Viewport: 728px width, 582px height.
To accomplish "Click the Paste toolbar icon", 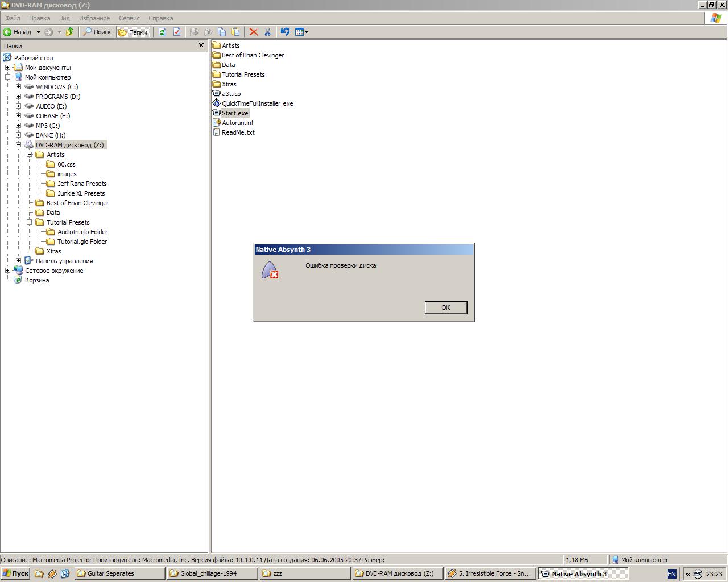I will [235, 32].
